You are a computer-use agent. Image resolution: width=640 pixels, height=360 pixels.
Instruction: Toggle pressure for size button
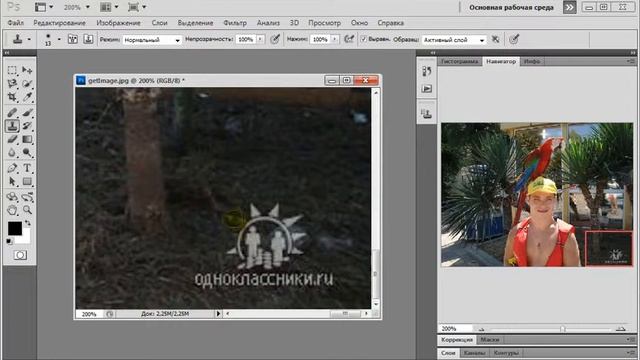514,39
